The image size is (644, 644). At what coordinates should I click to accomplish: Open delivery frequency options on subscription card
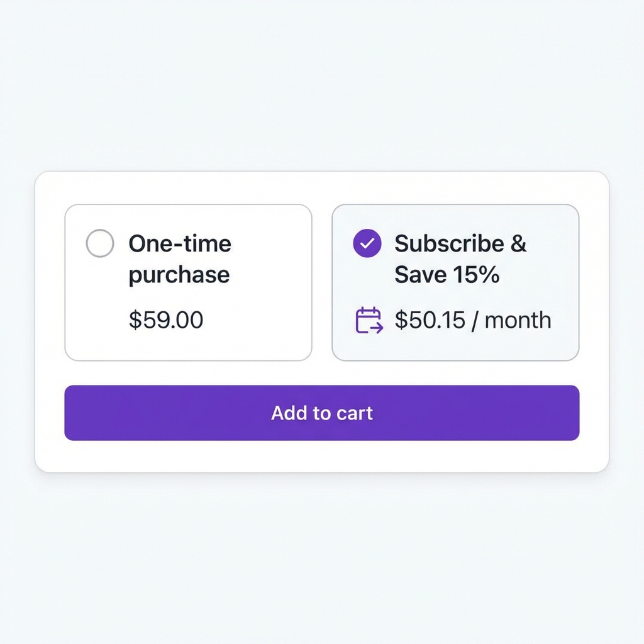pyautogui.click(x=370, y=320)
